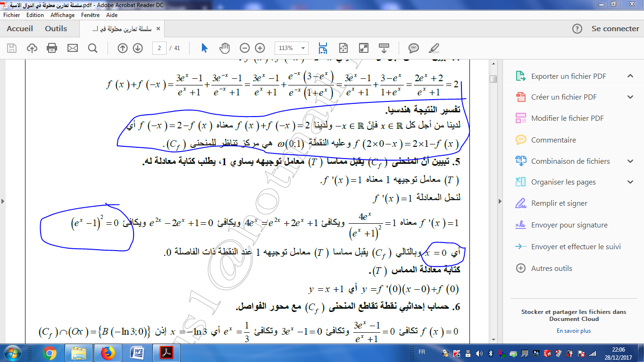Expand the left navigation pane arrow
The image size is (644, 362).
coord(3,202)
